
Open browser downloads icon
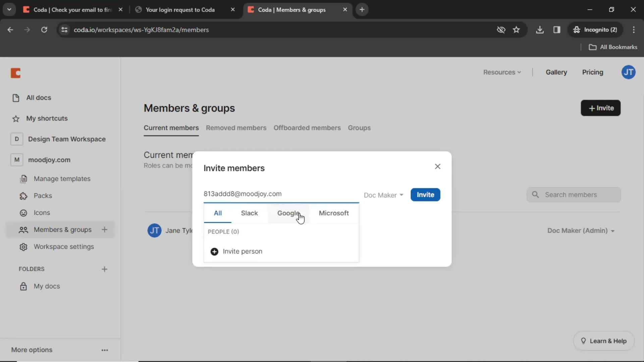(x=539, y=30)
